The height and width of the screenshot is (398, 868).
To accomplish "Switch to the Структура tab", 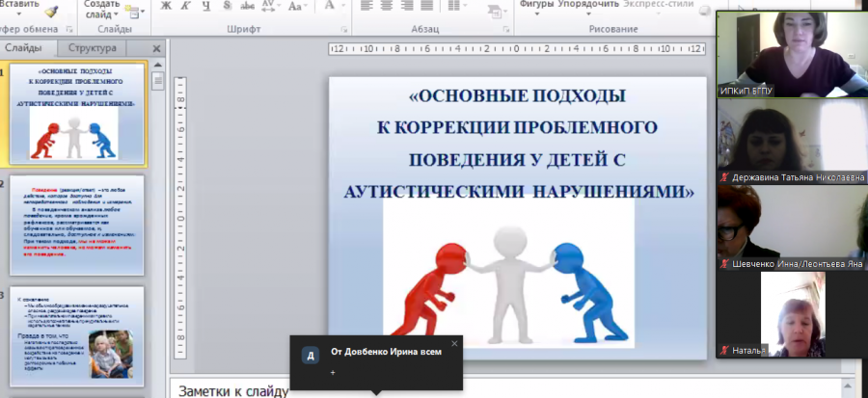I will pos(92,48).
